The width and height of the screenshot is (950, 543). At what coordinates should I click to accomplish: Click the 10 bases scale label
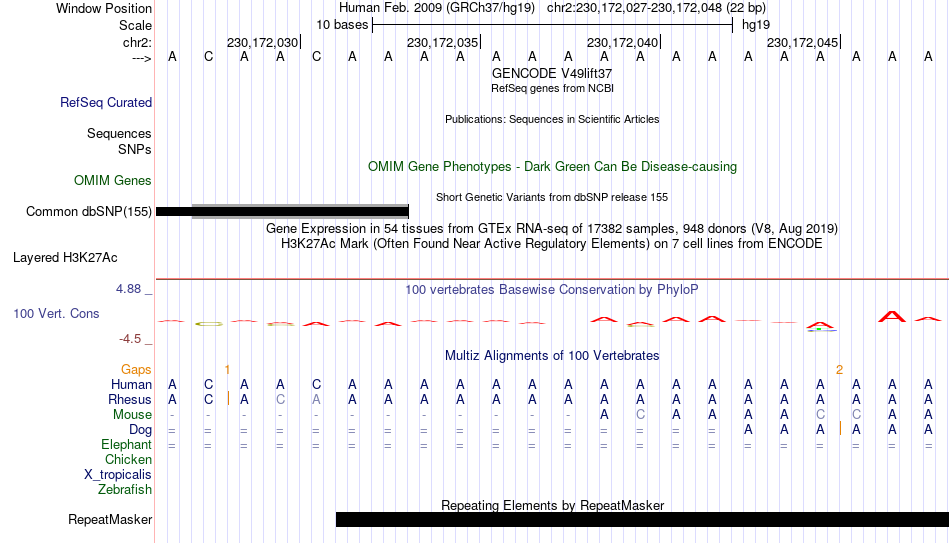pos(342,25)
